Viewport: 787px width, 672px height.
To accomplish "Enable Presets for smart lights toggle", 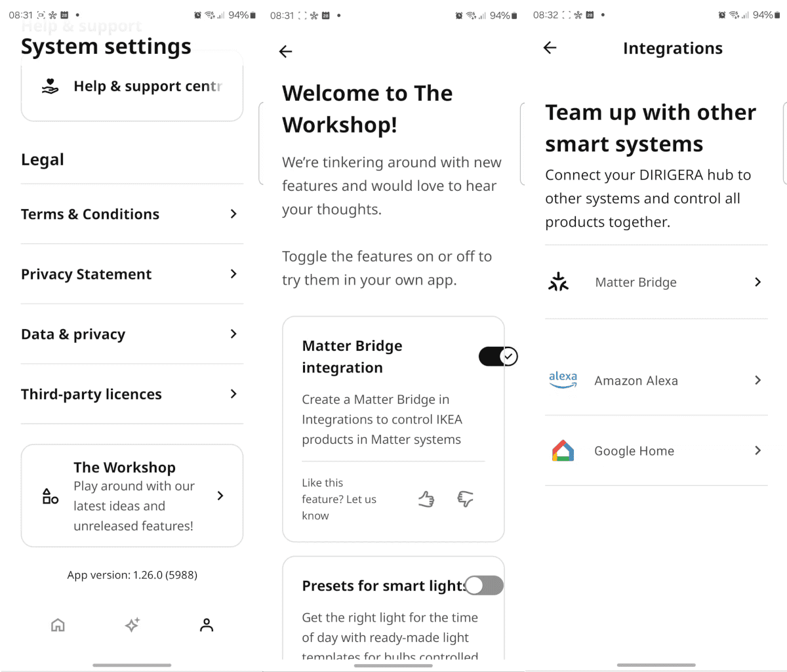I will click(x=484, y=585).
